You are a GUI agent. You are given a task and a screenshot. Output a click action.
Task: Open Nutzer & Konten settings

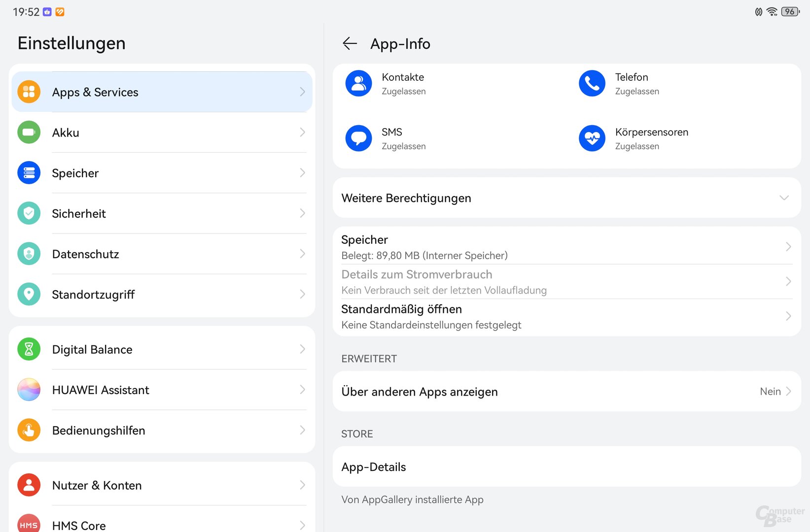pos(162,485)
